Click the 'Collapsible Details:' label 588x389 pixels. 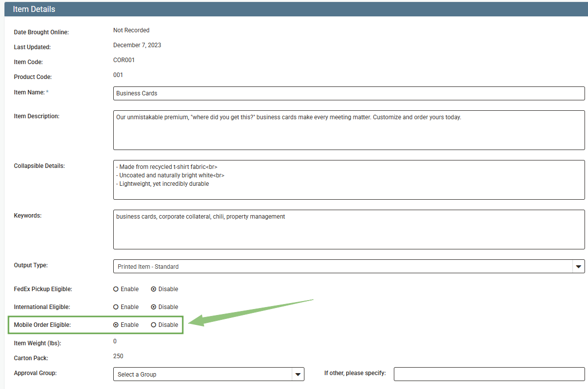point(39,166)
